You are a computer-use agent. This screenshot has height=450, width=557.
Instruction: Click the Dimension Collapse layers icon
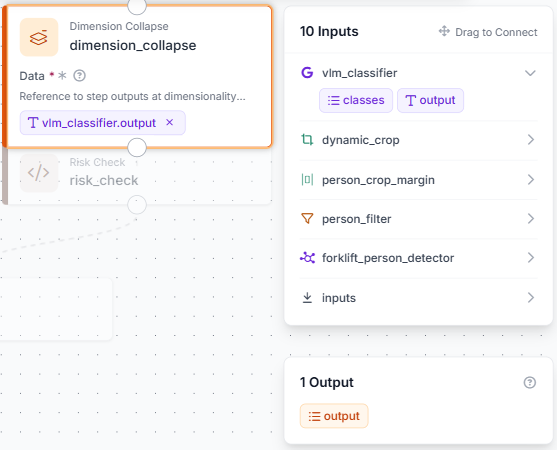pos(39,37)
